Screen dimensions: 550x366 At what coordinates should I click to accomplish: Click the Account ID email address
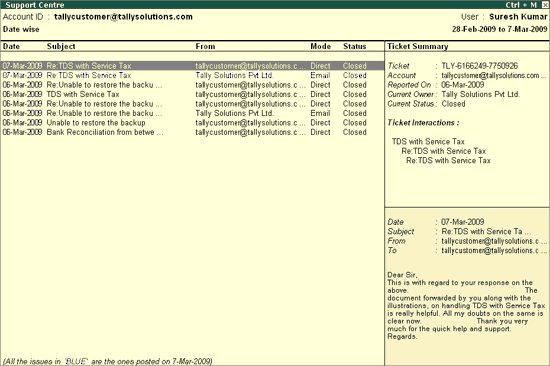tap(123, 16)
